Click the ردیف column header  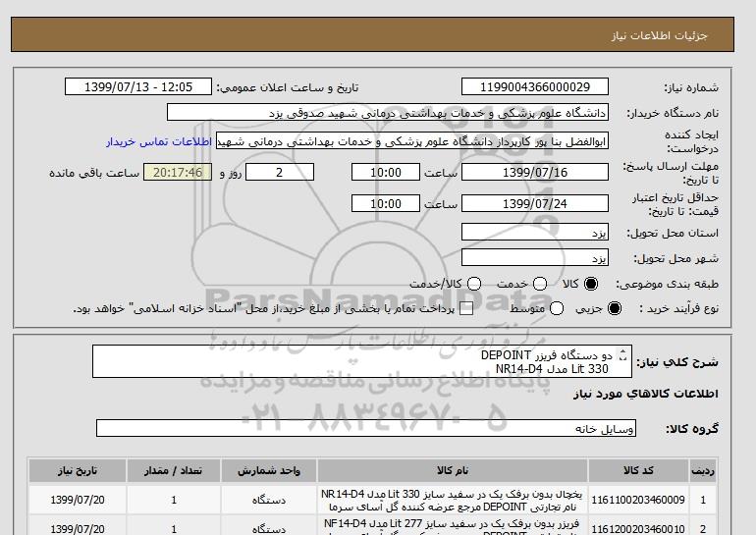[x=703, y=471]
